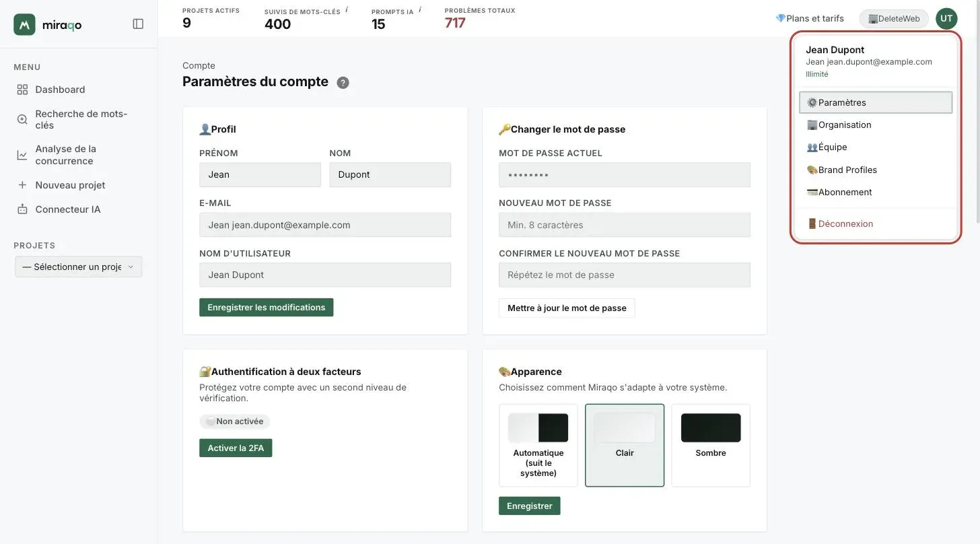
Task: Click the Miraqo logo icon
Action: (24, 24)
